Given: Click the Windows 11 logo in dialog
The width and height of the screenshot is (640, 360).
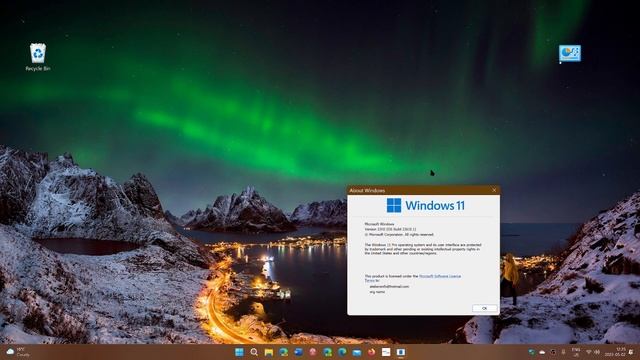Looking at the screenshot, I should pyautogui.click(x=426, y=205).
